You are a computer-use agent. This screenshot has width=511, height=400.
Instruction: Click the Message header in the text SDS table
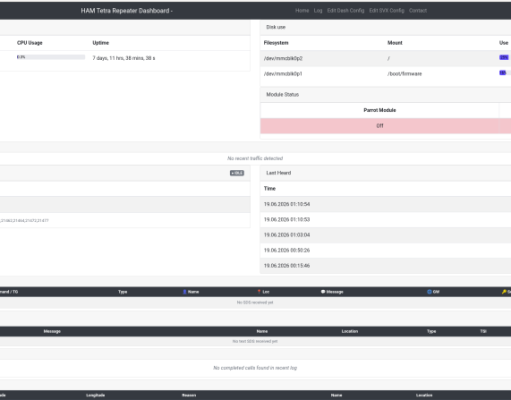point(52,331)
